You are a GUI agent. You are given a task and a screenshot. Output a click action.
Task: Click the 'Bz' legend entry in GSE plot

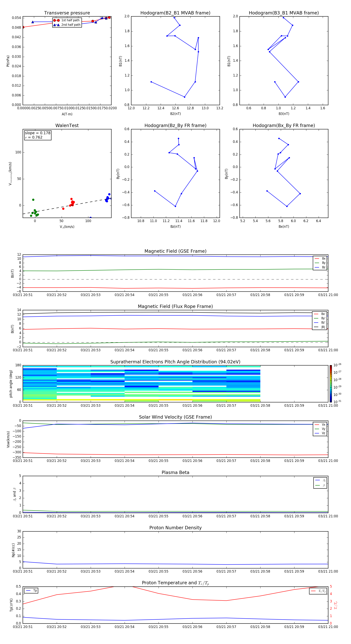[320, 267]
